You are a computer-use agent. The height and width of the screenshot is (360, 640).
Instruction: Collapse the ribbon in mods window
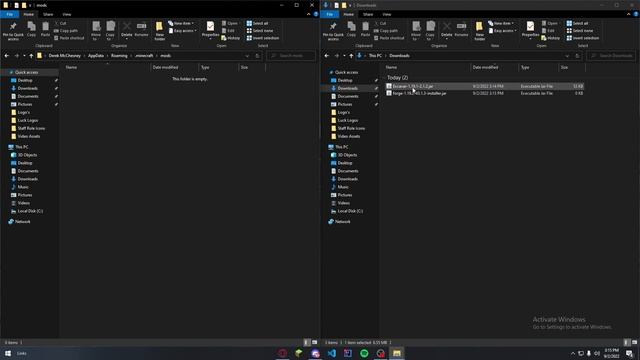(309, 14)
